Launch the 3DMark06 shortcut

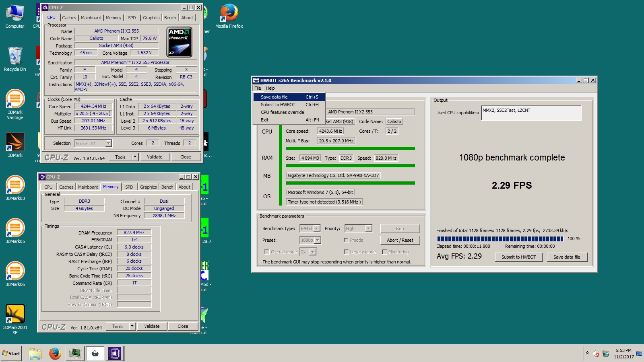pos(15,274)
